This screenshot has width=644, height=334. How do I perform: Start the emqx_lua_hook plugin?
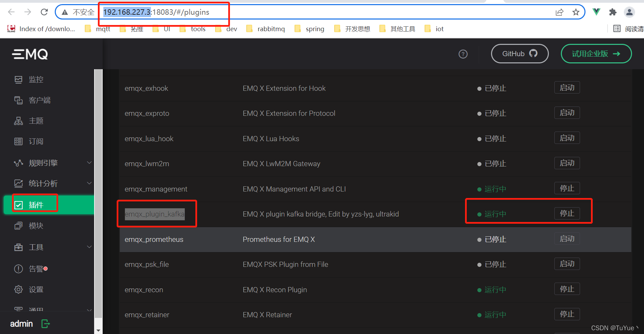point(567,138)
